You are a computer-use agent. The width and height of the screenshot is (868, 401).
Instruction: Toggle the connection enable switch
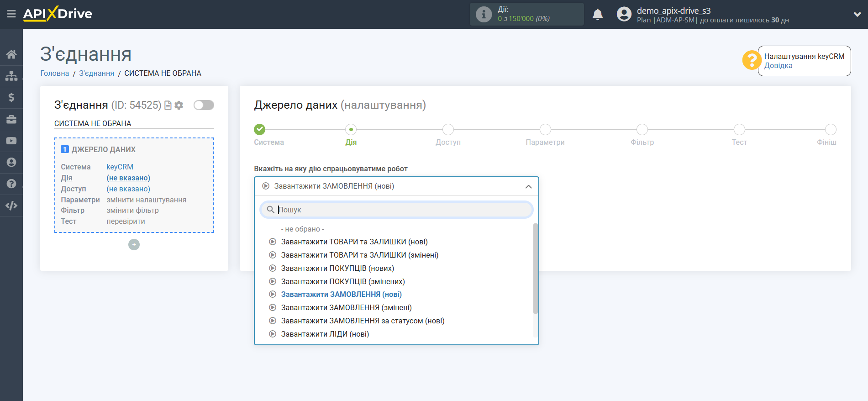204,105
